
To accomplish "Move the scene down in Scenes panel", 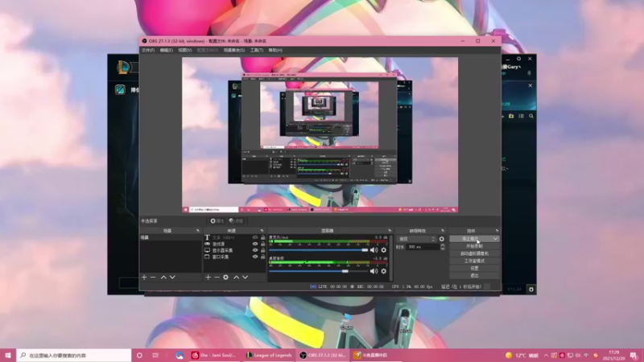I will tap(172, 278).
